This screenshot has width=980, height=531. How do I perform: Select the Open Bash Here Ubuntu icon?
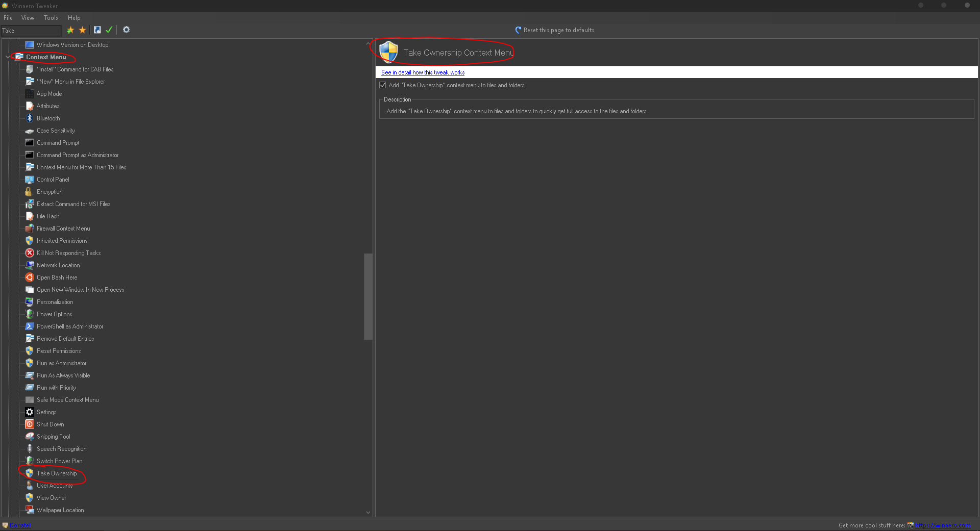pos(30,277)
